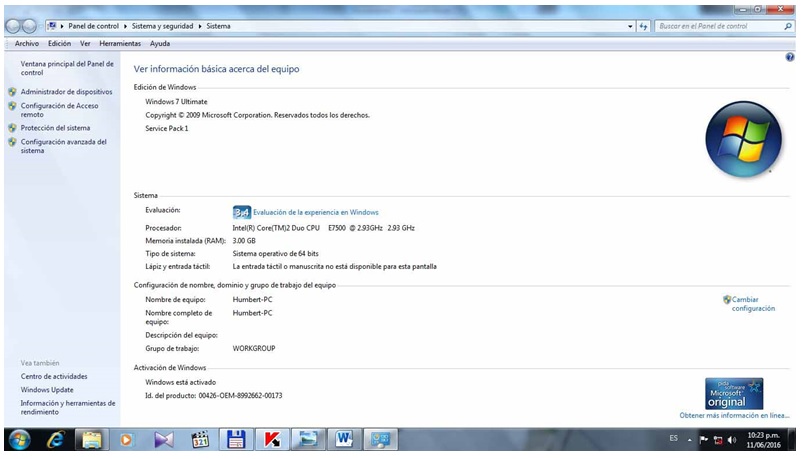Click the 3.4 experience score badge

pos(242,212)
